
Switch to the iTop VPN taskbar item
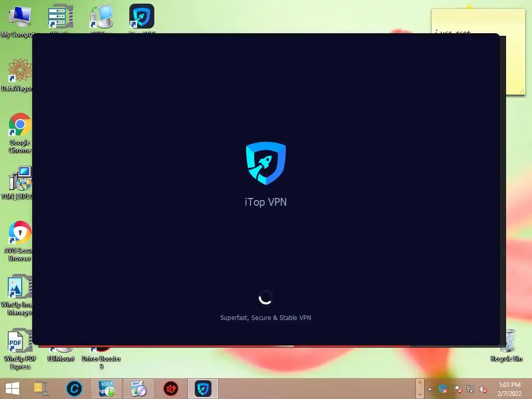(x=203, y=389)
